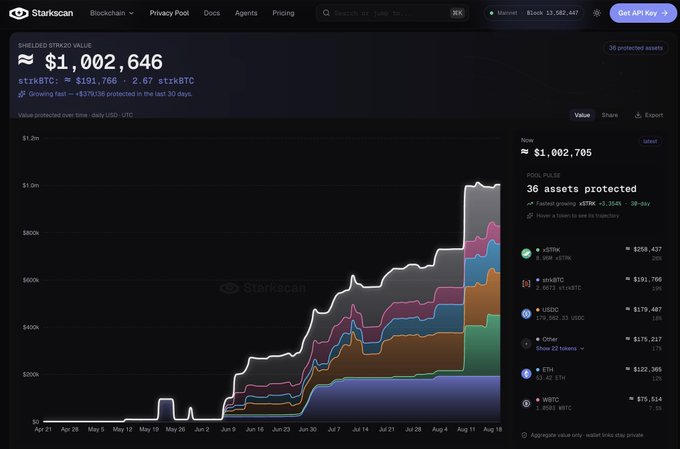The height and width of the screenshot is (449, 680).
Task: Click the Fastest growing trend arrow icon
Action: [530, 203]
